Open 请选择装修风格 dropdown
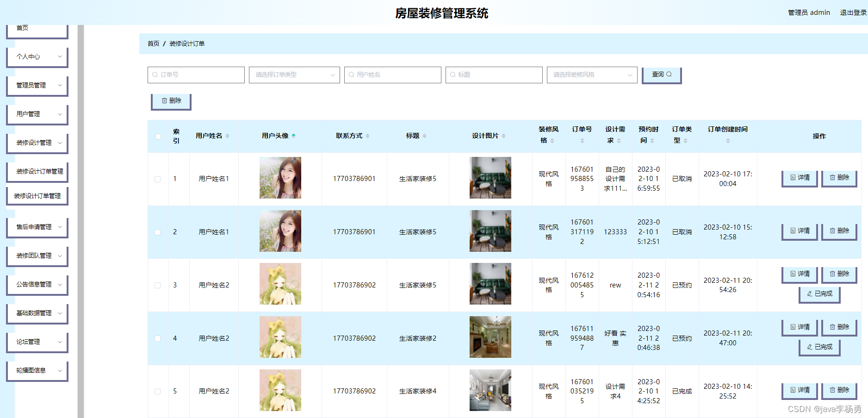Viewport: 868px width, 418px height. 592,75
